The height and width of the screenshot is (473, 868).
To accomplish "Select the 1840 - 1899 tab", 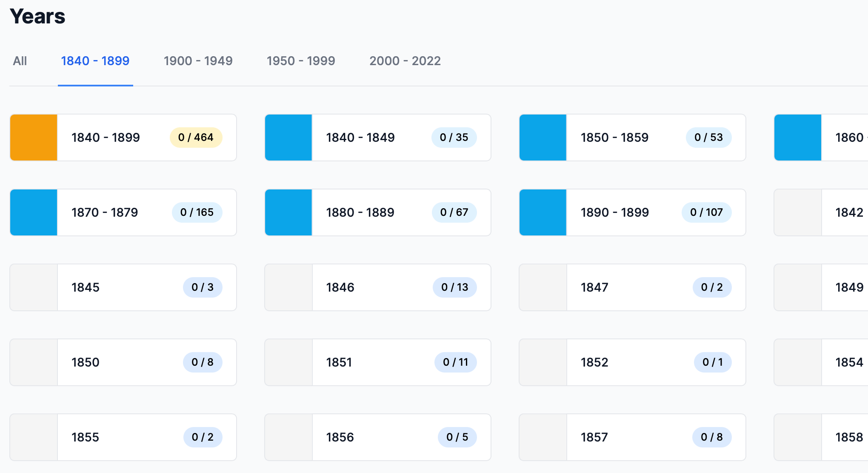I will pos(95,61).
